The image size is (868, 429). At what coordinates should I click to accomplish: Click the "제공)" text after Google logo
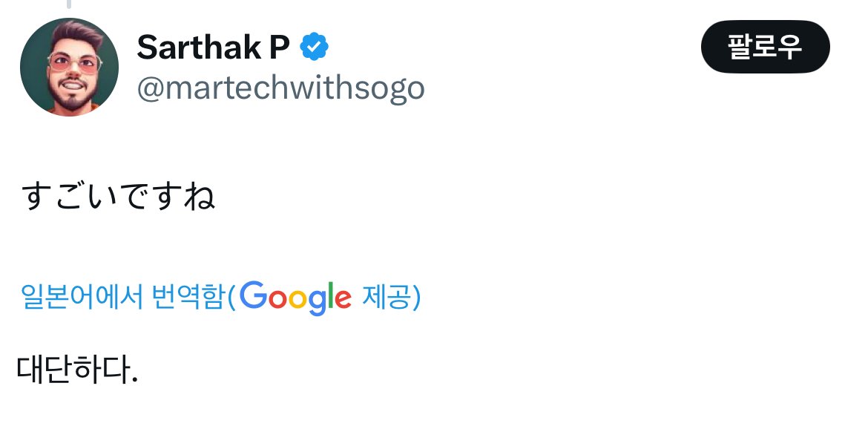391,298
